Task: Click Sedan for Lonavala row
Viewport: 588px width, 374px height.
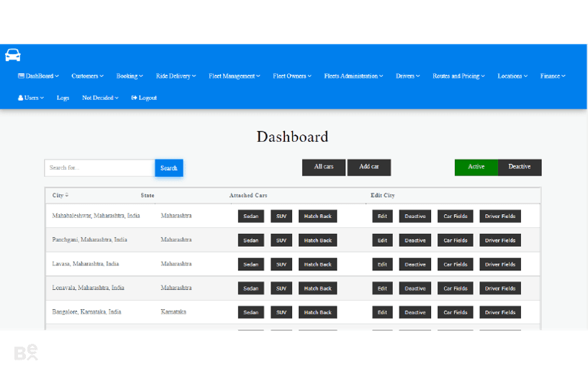Action: pyautogui.click(x=251, y=288)
